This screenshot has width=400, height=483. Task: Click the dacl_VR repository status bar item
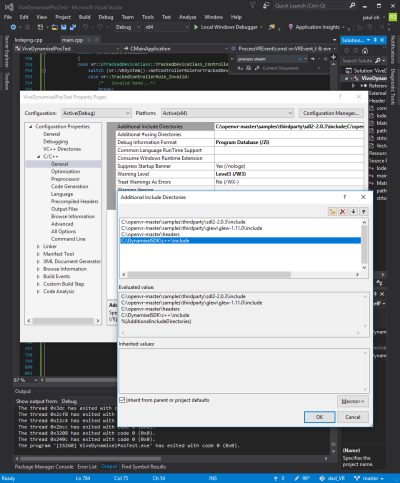point(332,478)
